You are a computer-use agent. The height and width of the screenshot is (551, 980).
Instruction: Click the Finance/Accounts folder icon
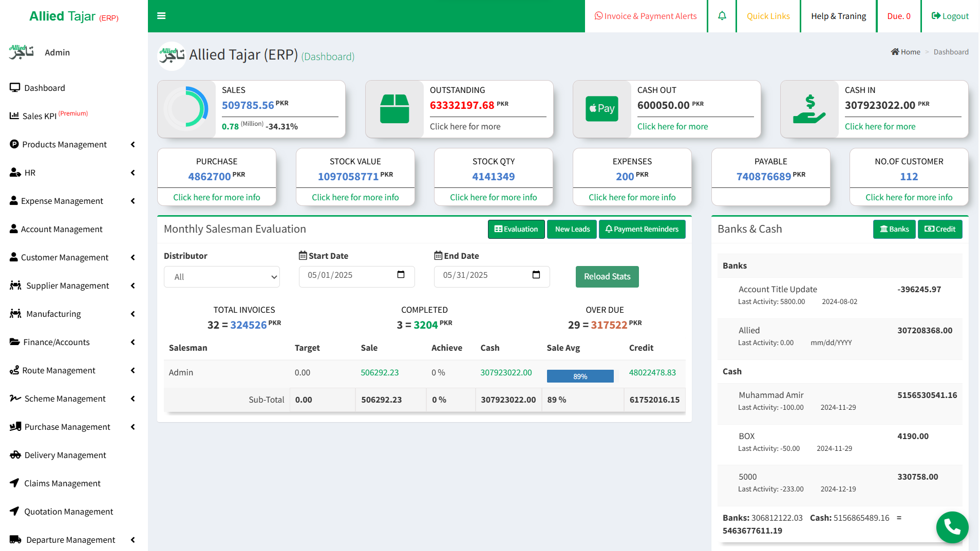pos(14,342)
